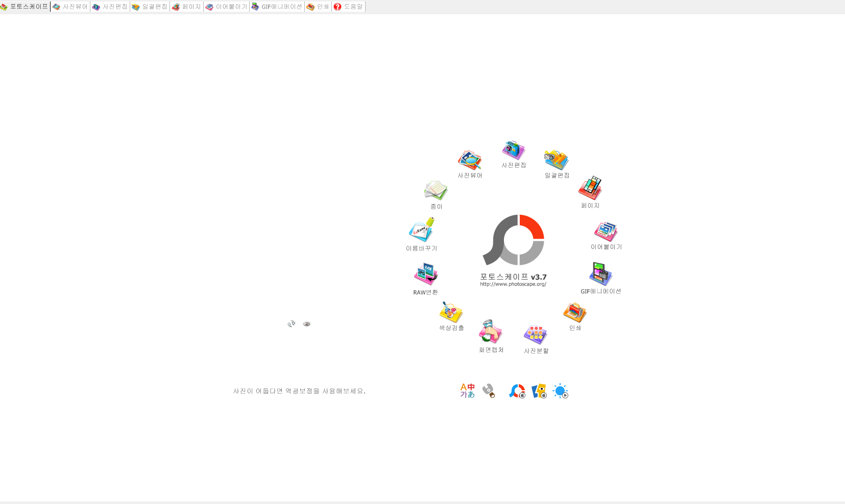Open the 일괄편집 batch editor icon

tap(557, 164)
